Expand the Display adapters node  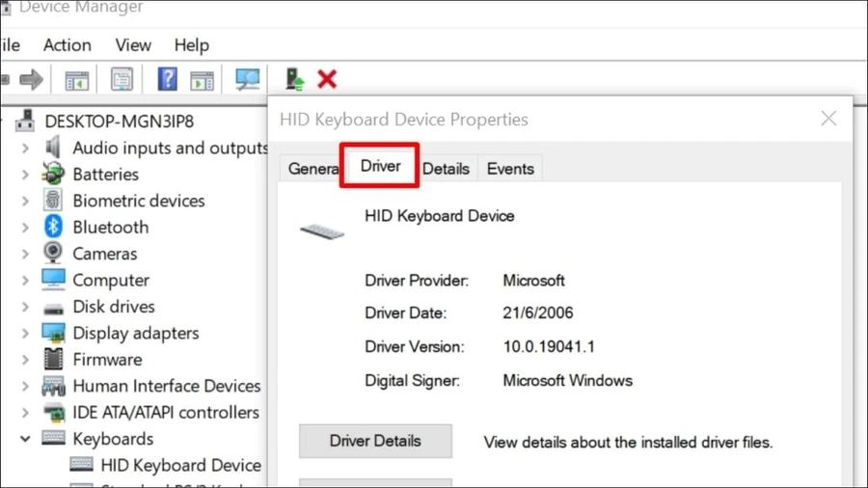pyautogui.click(x=25, y=333)
